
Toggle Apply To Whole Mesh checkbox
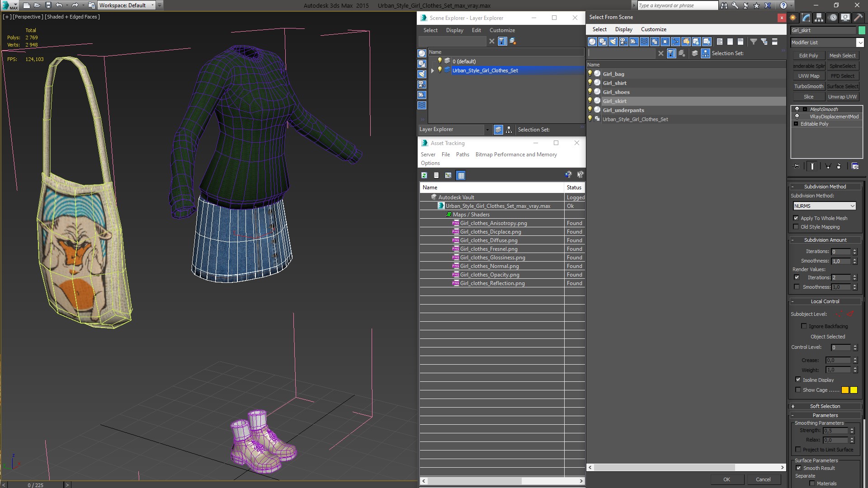(797, 217)
